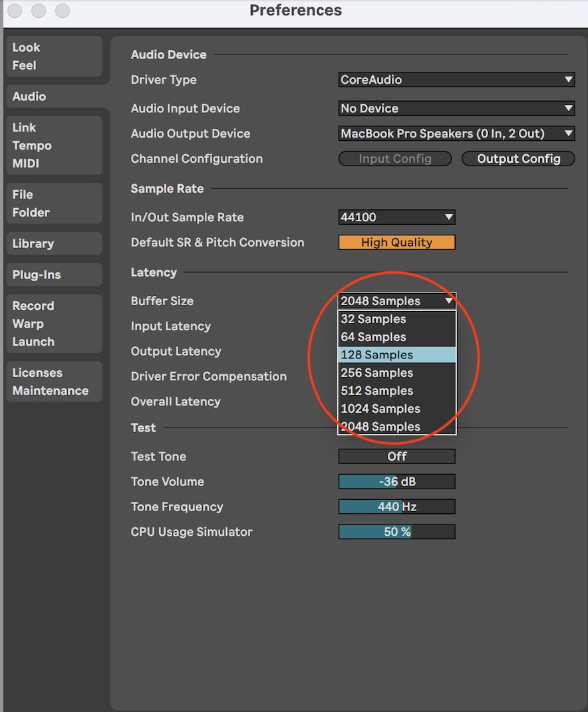Toggle the High Quality conversion button

pyautogui.click(x=396, y=243)
